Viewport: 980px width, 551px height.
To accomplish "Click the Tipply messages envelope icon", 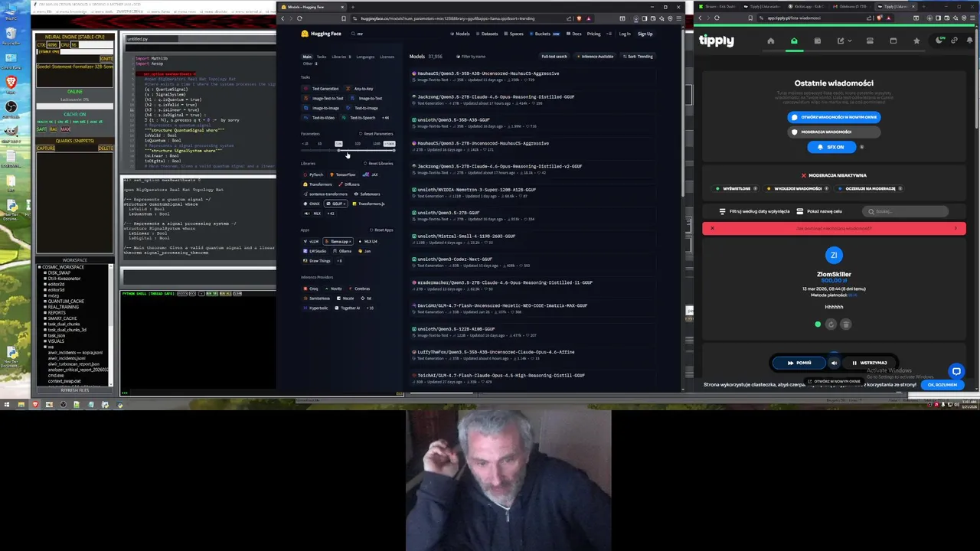I will [x=794, y=41].
